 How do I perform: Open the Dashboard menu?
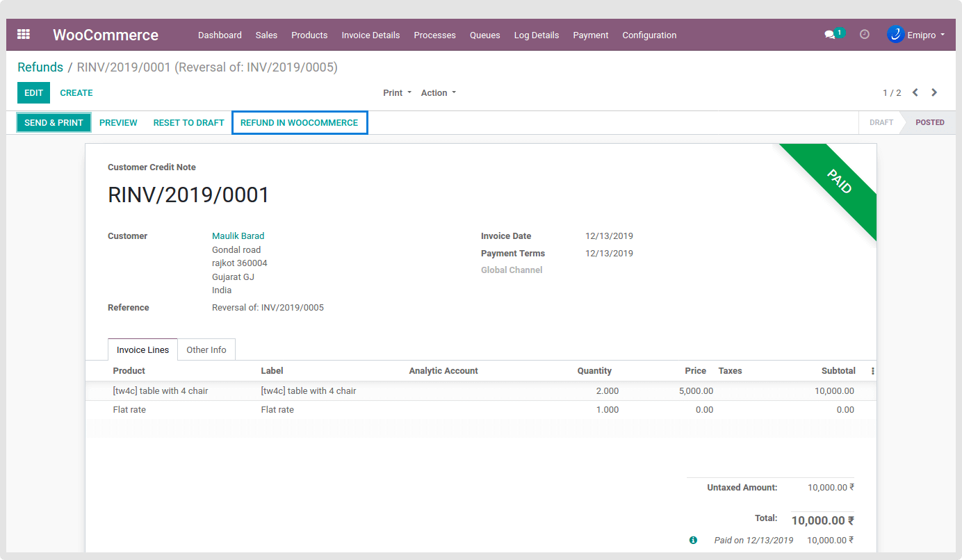coord(220,35)
